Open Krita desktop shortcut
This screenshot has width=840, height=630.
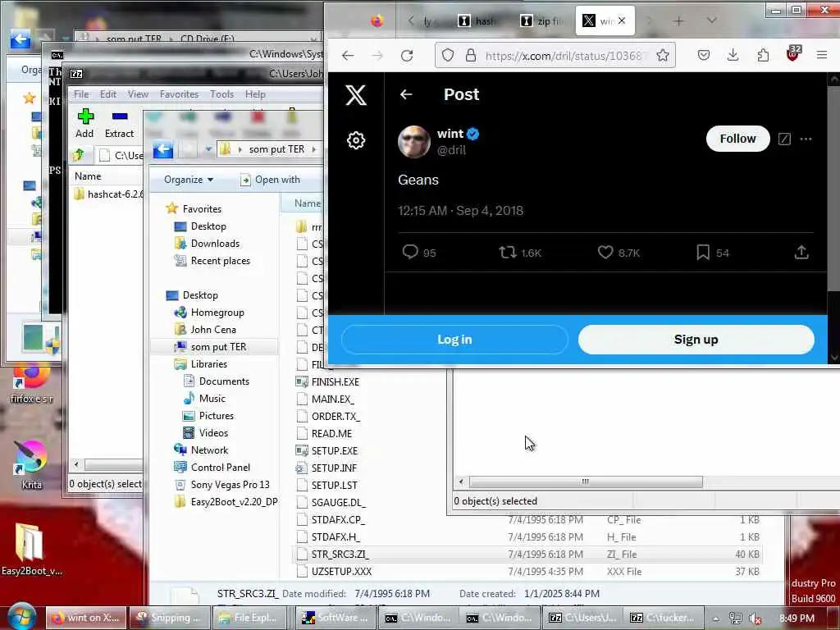[x=32, y=464]
